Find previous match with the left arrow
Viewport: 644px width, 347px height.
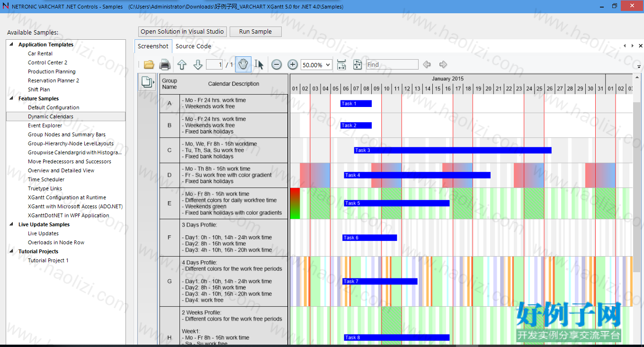click(427, 64)
